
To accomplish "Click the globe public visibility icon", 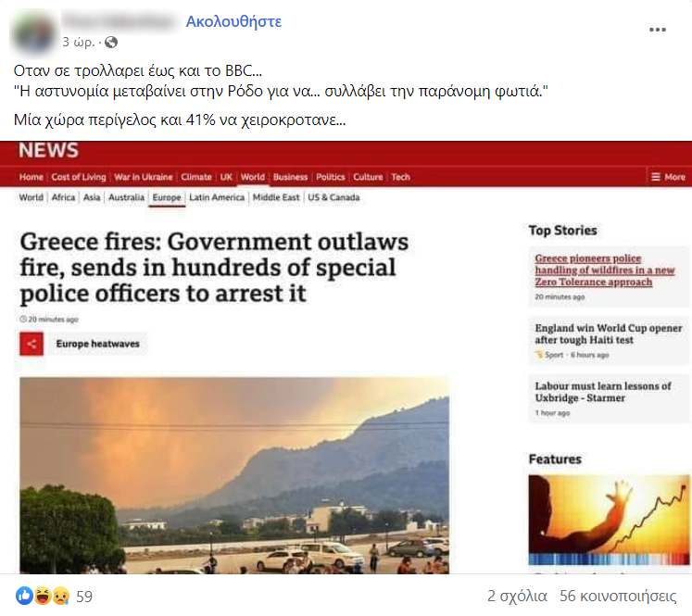I will (x=111, y=42).
